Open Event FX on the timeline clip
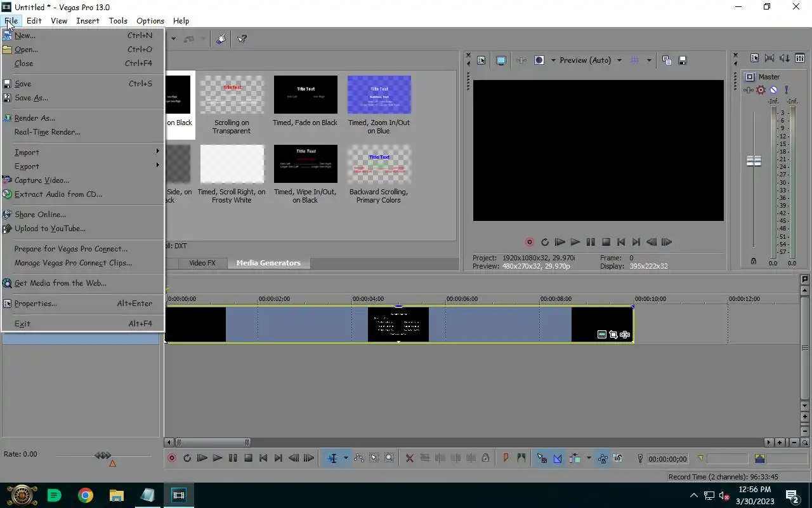 (x=625, y=335)
